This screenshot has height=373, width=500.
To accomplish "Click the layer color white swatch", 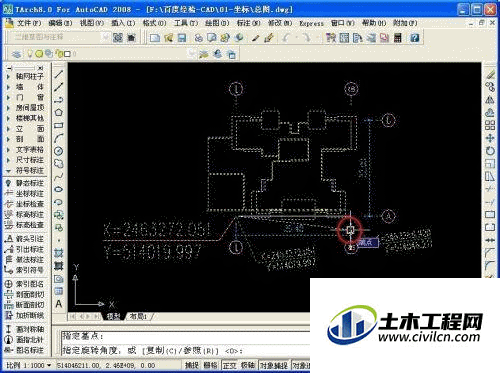I will 67,54.
